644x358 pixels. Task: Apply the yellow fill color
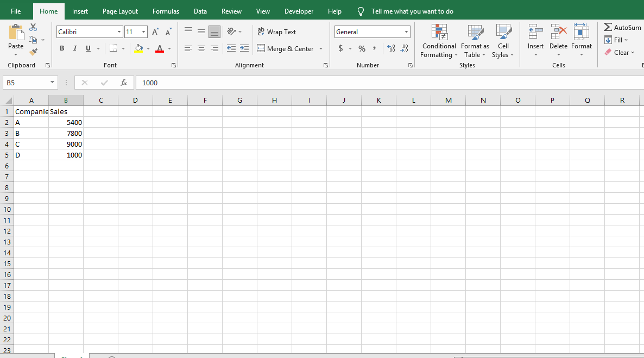coord(138,48)
